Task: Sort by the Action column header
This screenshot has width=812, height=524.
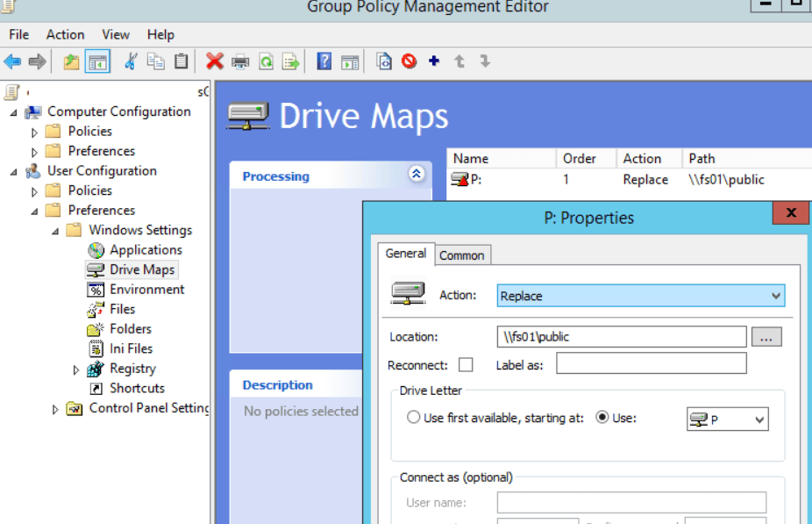Action: (650, 159)
